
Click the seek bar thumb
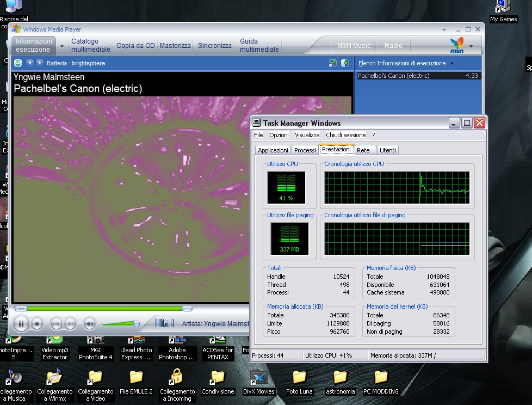[x=187, y=309]
